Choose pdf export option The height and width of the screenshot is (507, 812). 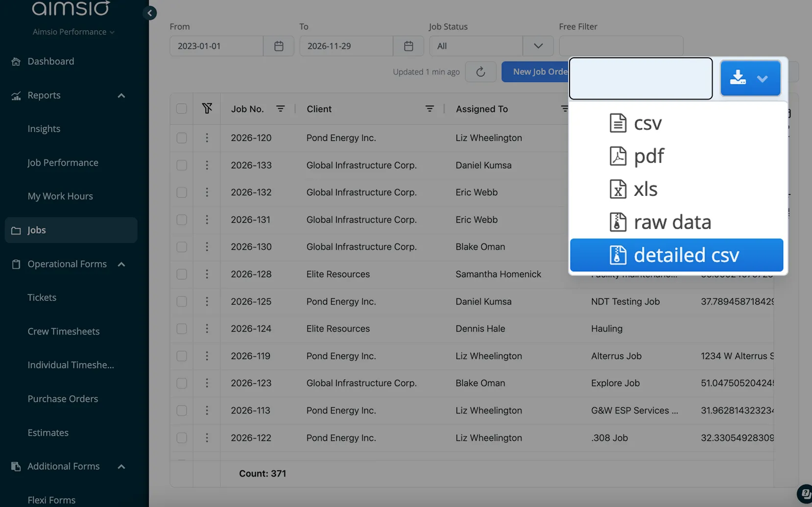677,156
